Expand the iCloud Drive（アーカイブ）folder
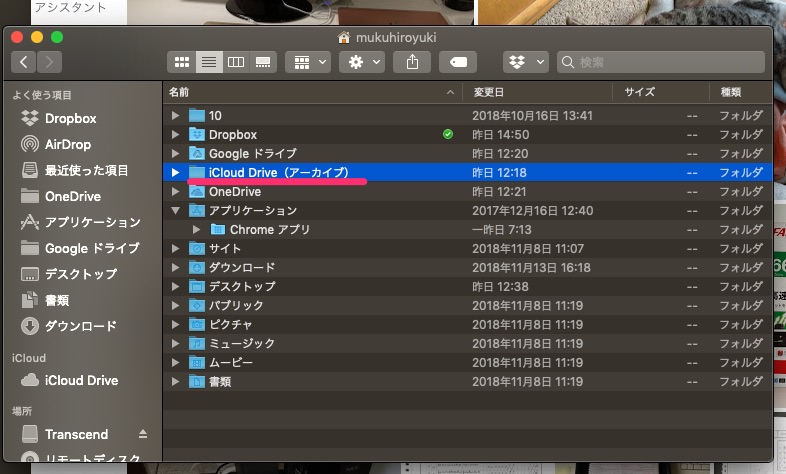The width and height of the screenshot is (786, 474). coord(175,173)
